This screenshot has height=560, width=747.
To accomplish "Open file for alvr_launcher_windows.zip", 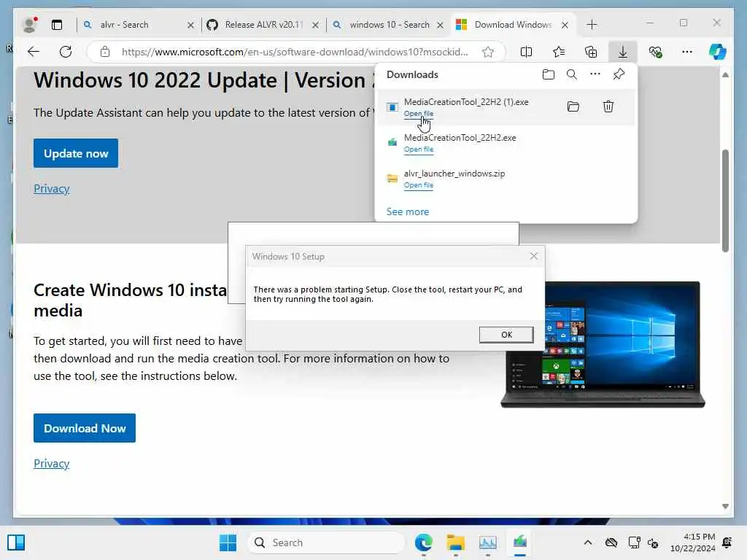I will 418,185.
